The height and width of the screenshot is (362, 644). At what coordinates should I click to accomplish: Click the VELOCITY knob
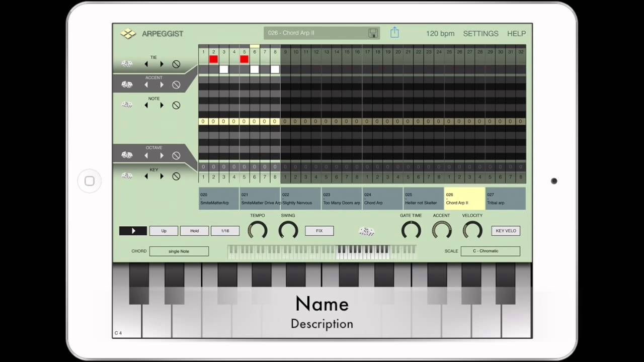click(x=472, y=231)
